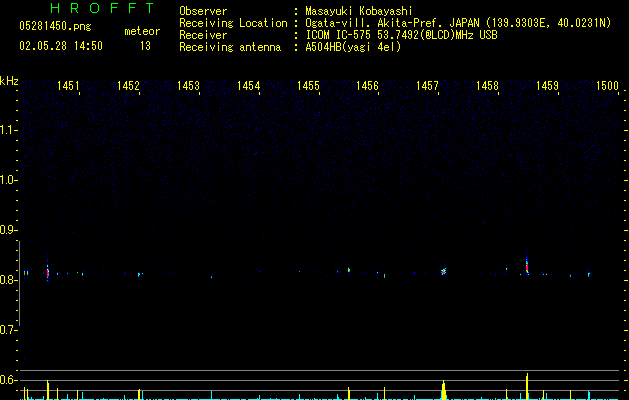Click the 'Receiving Location' field label
The width and height of the screenshot is (629, 400).
(x=233, y=23)
